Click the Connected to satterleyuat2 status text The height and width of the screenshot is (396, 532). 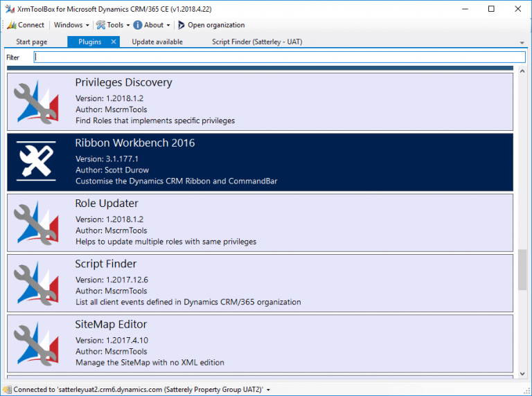pyautogui.click(x=138, y=390)
